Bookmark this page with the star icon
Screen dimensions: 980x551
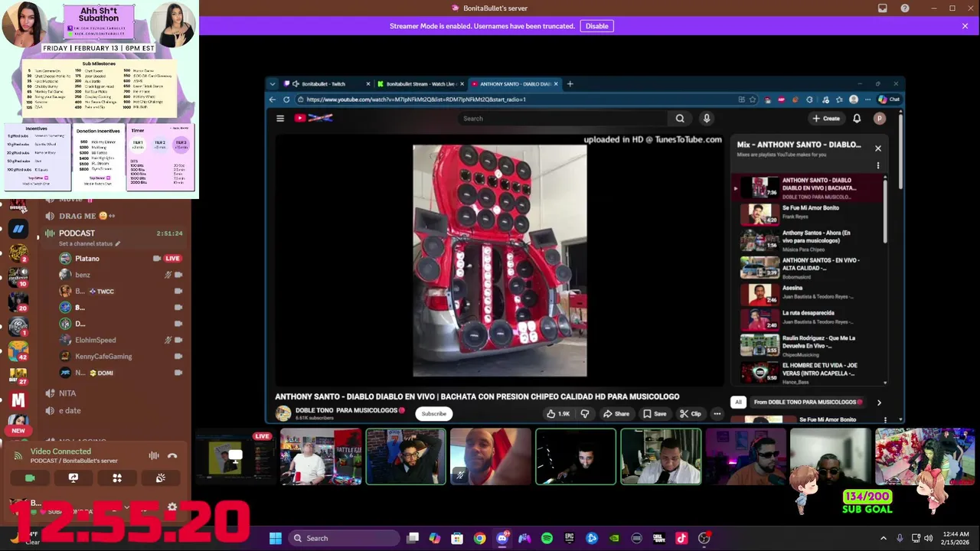(x=753, y=99)
